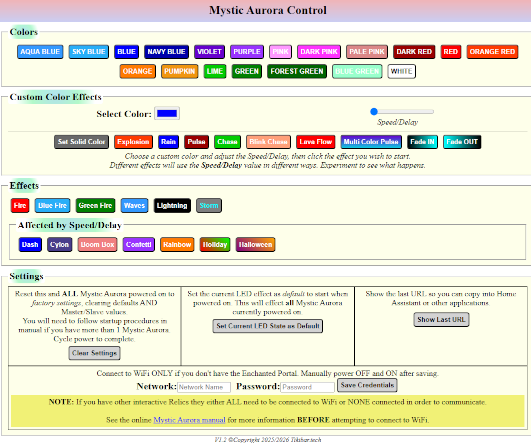Viewport: 531px width, 443px height.
Task: Activate the Blue Fire effect
Action: pyautogui.click(x=52, y=206)
